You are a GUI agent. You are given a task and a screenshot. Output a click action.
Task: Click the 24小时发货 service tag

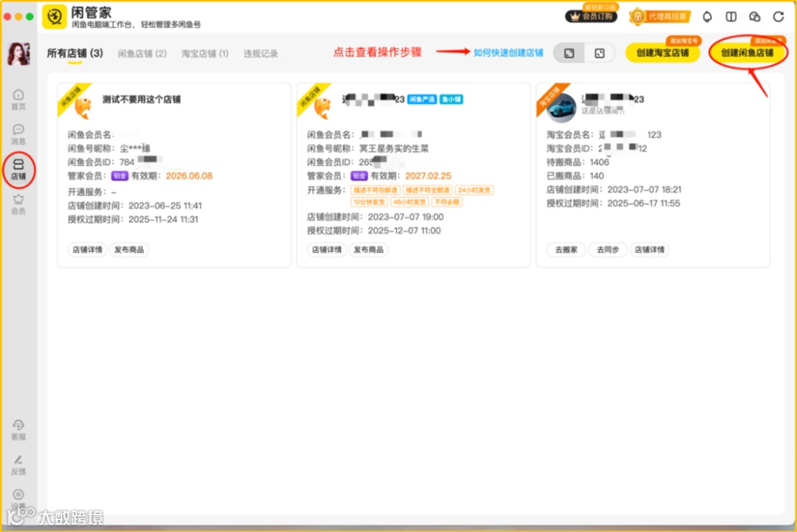pyautogui.click(x=475, y=190)
